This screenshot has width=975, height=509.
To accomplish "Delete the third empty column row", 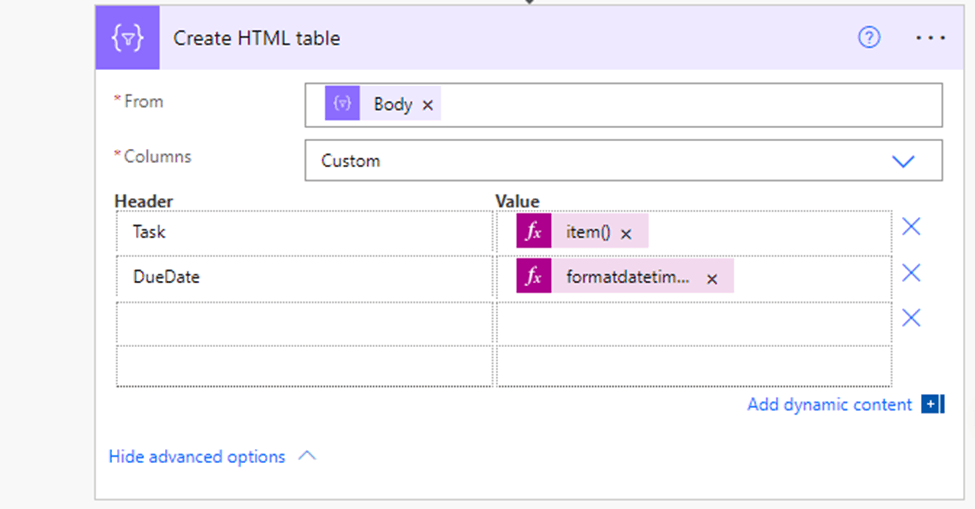I will pyautogui.click(x=911, y=318).
